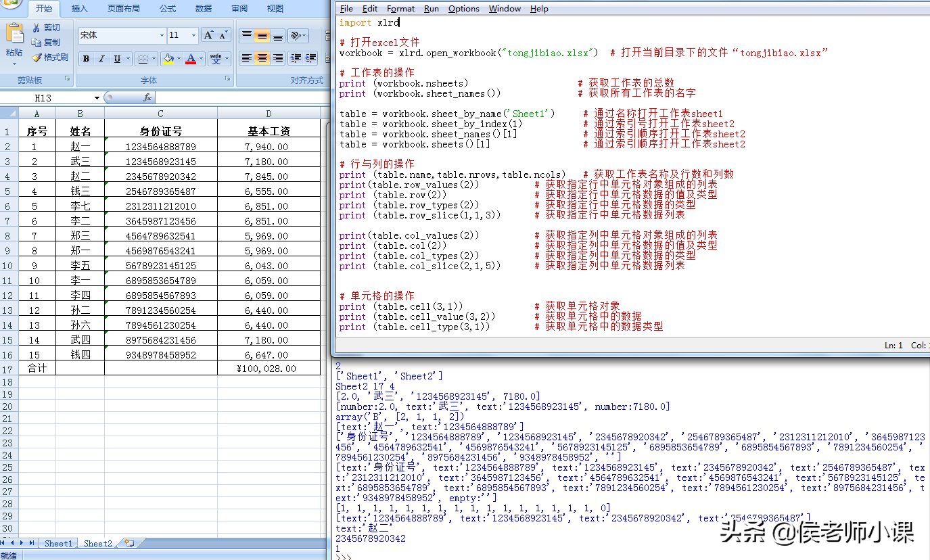This screenshot has width=930, height=560.
Task: Open clipboard group dialog launcher
Action: 67,80
